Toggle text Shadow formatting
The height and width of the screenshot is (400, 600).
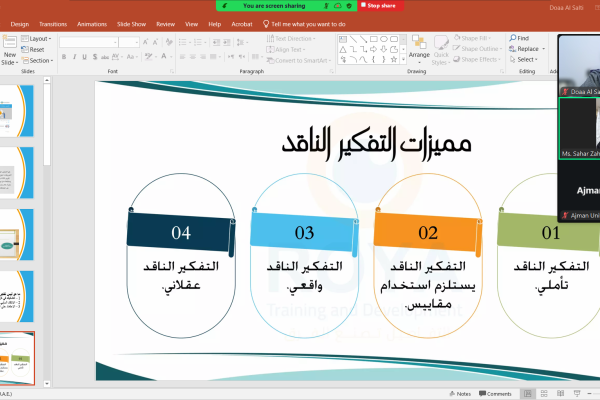pos(95,57)
